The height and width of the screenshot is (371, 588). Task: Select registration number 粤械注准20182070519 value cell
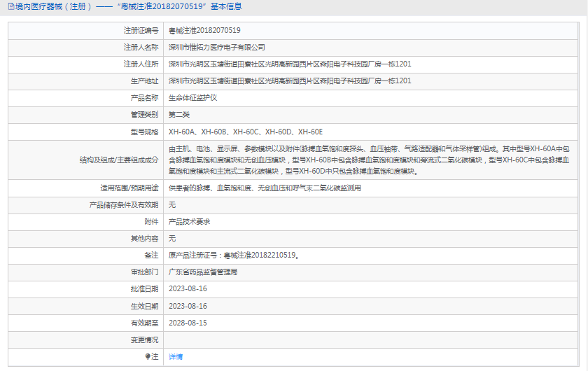pos(204,30)
